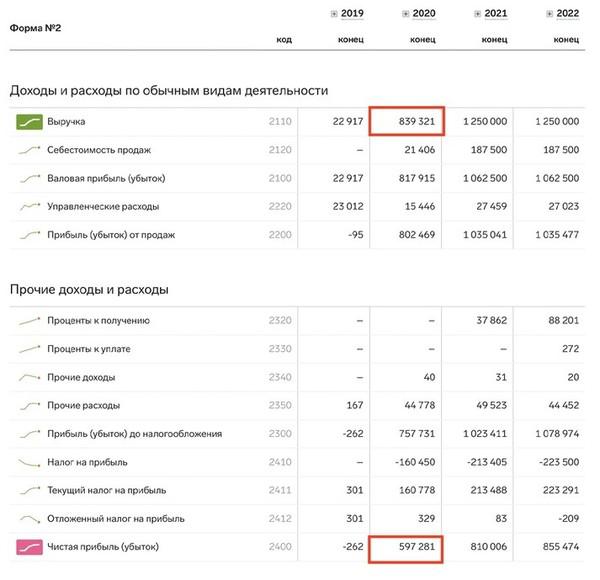The image size is (600, 580).
Task: Click the Управленческие расходы row label
Action: point(103,207)
